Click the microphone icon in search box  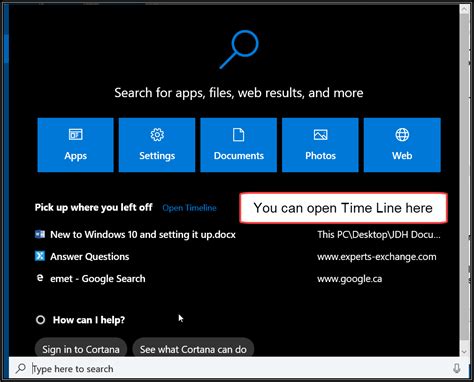457,368
